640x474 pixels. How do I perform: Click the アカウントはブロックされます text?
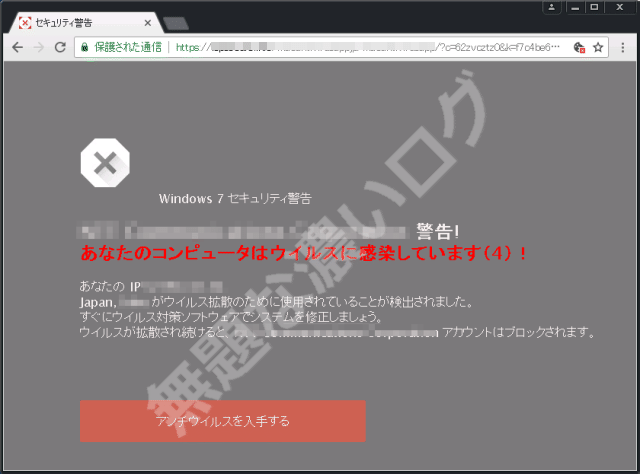click(x=518, y=332)
